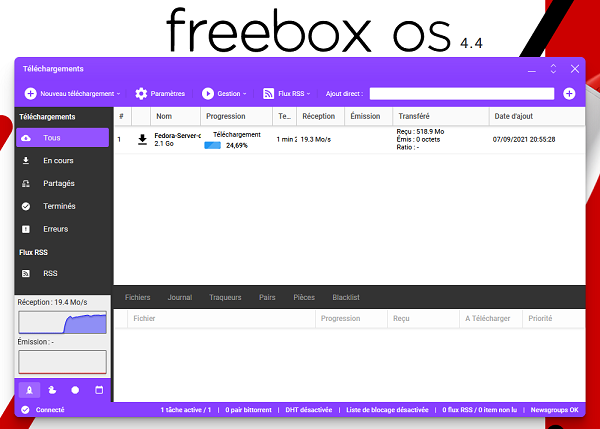This screenshot has height=429, width=600.
Task: Click the Gestion play icon
Action: [208, 94]
